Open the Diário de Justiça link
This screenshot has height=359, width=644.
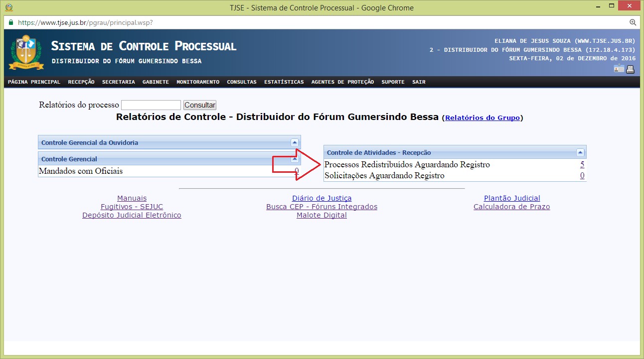click(x=322, y=198)
